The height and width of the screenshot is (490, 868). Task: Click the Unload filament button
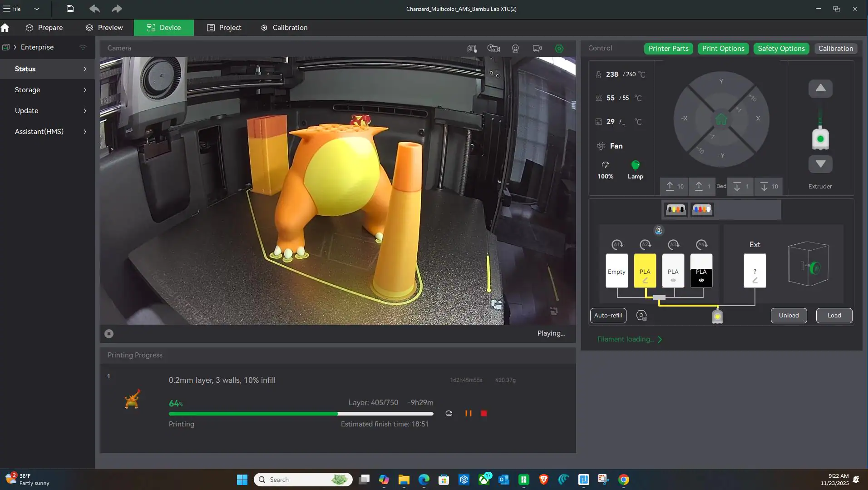(x=789, y=316)
